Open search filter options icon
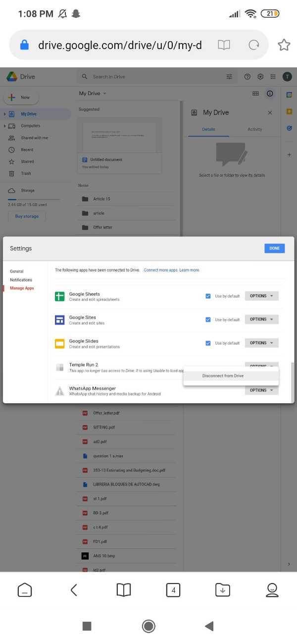 tap(229, 77)
